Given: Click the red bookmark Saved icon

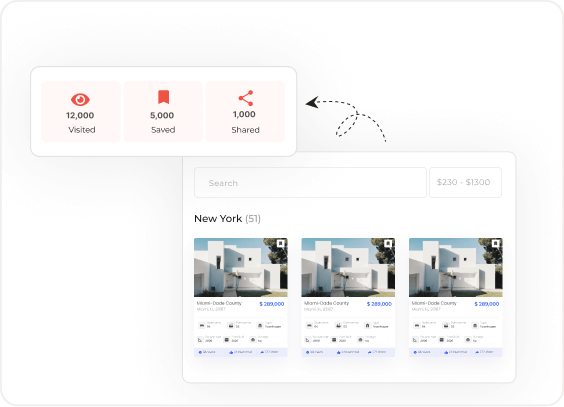Looking at the screenshot, I should pos(164,97).
